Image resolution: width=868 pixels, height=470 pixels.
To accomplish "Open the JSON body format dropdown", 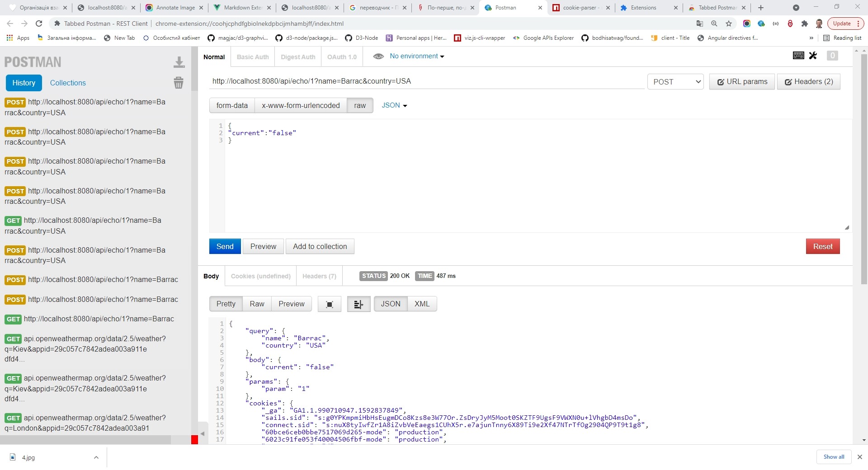I will [x=394, y=105].
